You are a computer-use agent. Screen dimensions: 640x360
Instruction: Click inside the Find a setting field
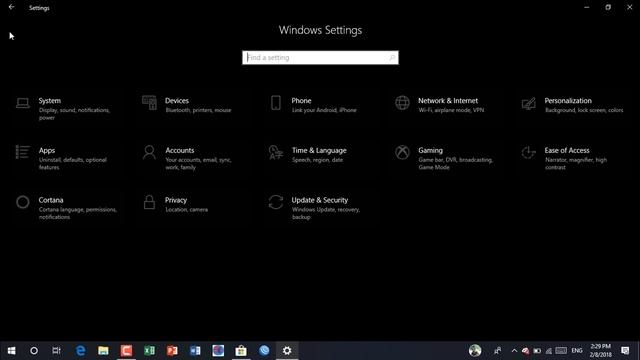320,58
